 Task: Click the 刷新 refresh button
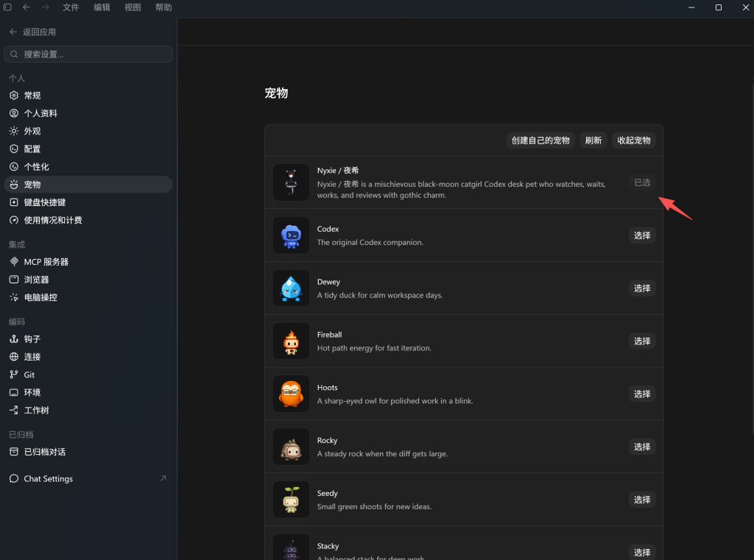593,141
